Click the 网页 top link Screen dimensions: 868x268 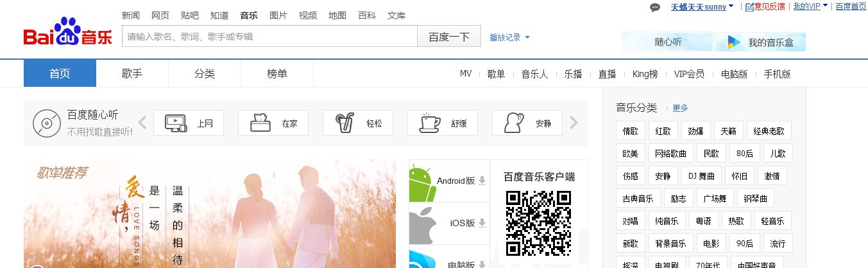160,15
